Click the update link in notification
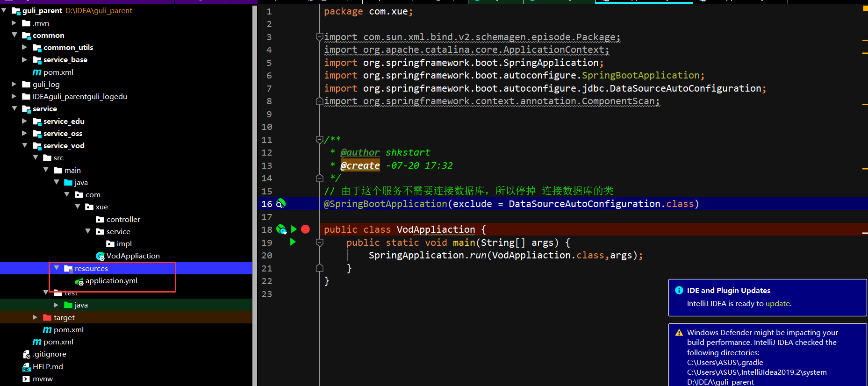 click(777, 304)
